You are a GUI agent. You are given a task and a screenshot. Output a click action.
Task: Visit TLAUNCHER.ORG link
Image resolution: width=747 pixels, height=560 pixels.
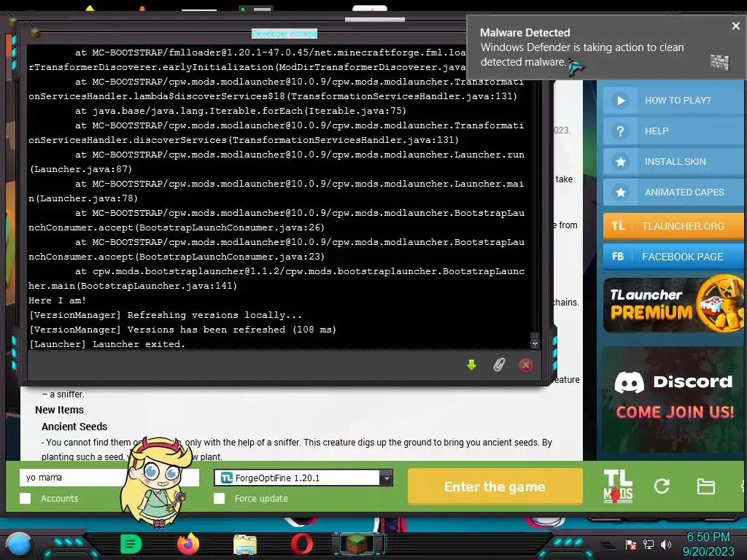[673, 226]
